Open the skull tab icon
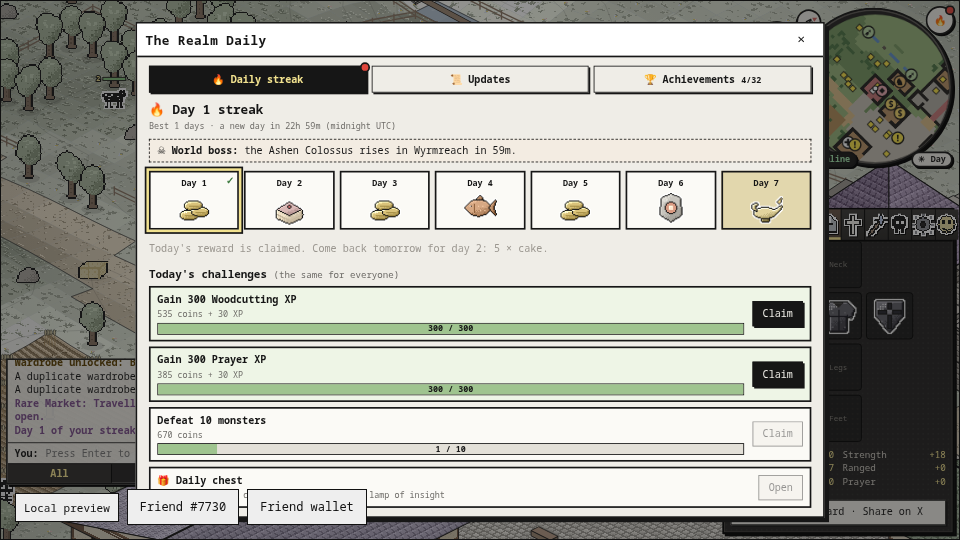This screenshot has width=960, height=540. (x=899, y=225)
